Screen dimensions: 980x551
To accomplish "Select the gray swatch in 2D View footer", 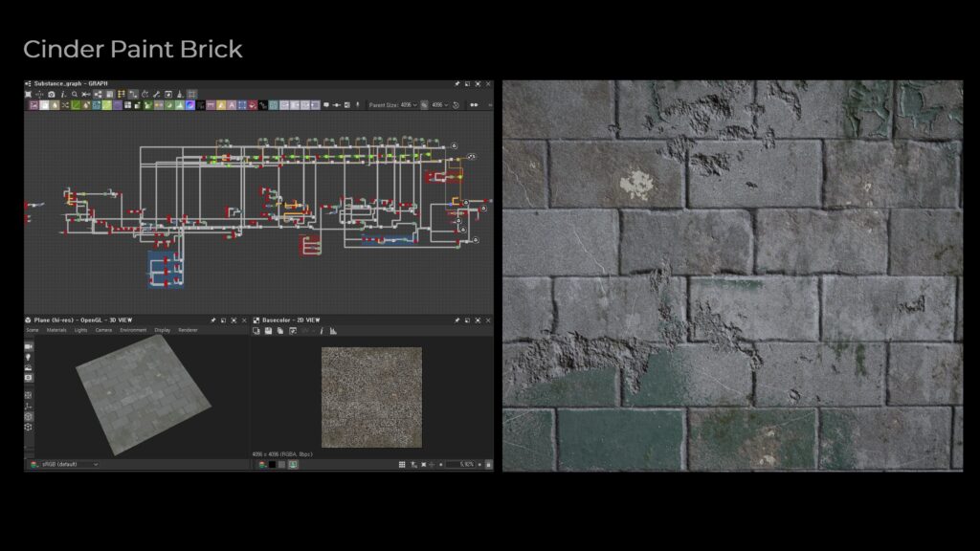I will [x=282, y=464].
